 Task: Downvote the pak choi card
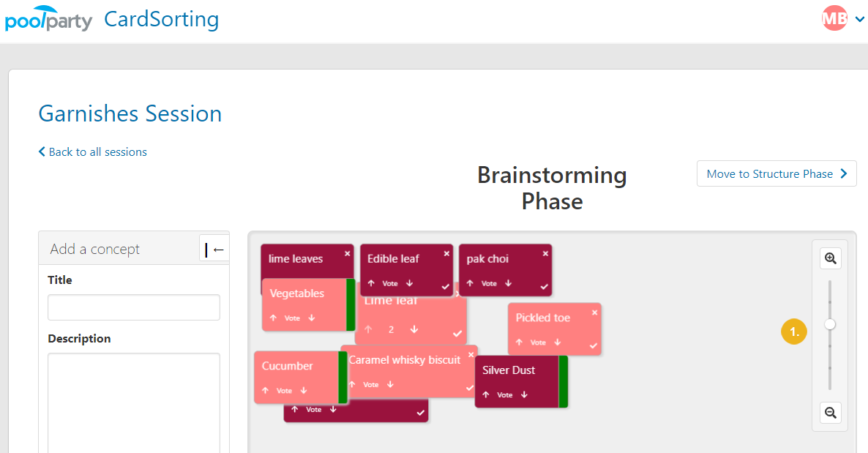[x=508, y=283]
